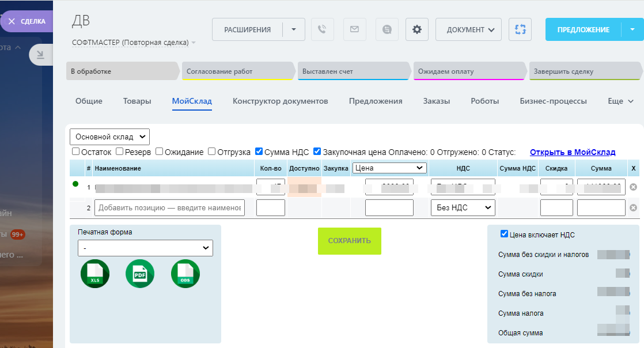Delete the first product row

(x=634, y=187)
